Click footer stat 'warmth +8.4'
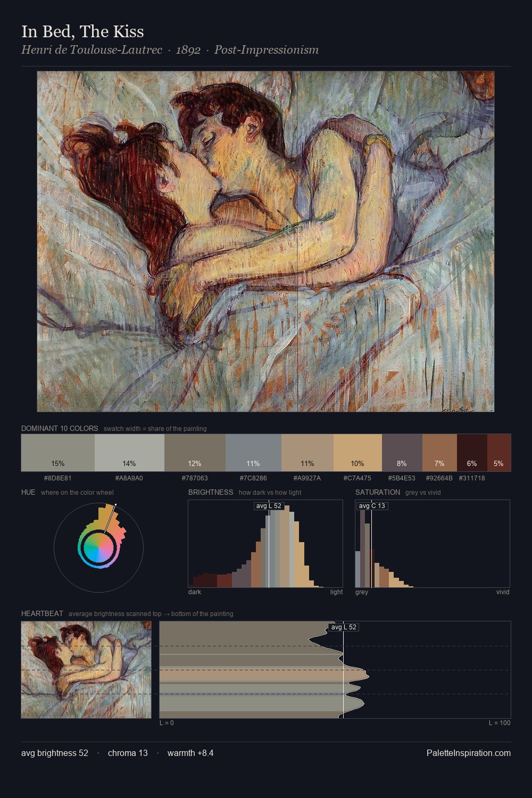Screen dimensions: 532x798 (x=190, y=753)
